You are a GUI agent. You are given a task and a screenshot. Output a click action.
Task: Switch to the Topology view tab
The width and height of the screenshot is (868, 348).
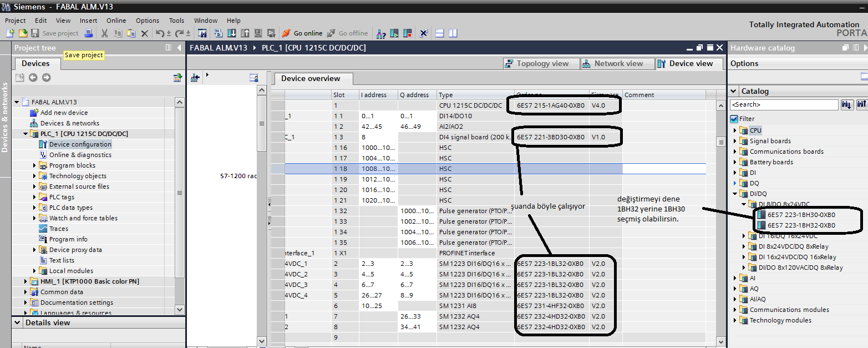point(541,64)
